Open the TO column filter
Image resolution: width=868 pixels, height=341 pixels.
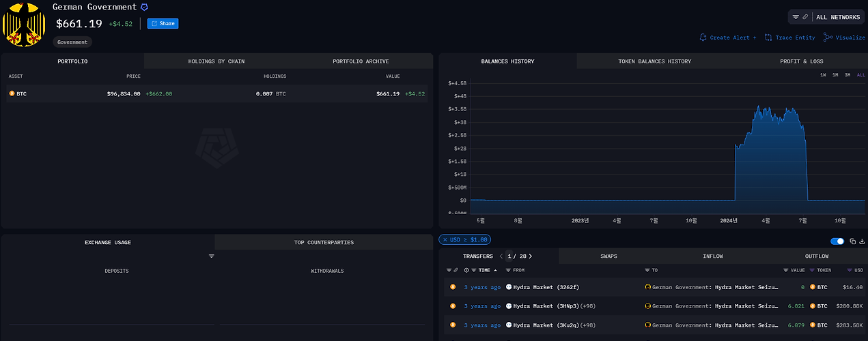click(647, 270)
